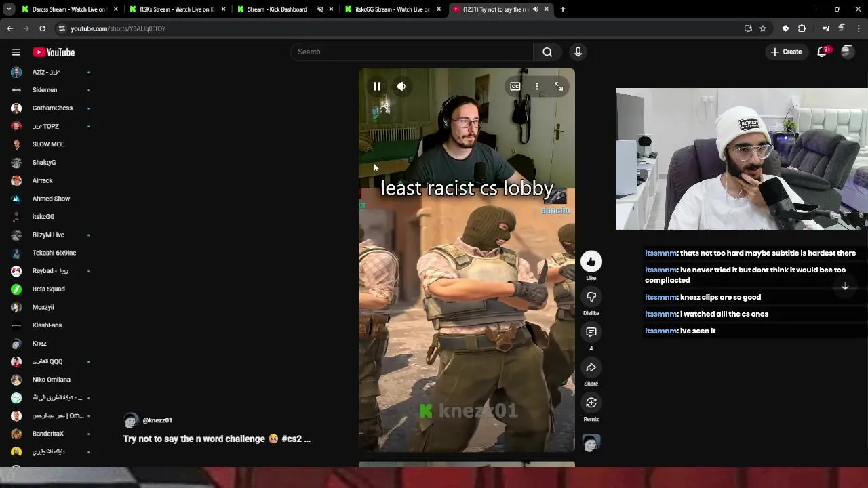
Task: Start voice search with the microphone
Action: pyautogui.click(x=578, y=52)
